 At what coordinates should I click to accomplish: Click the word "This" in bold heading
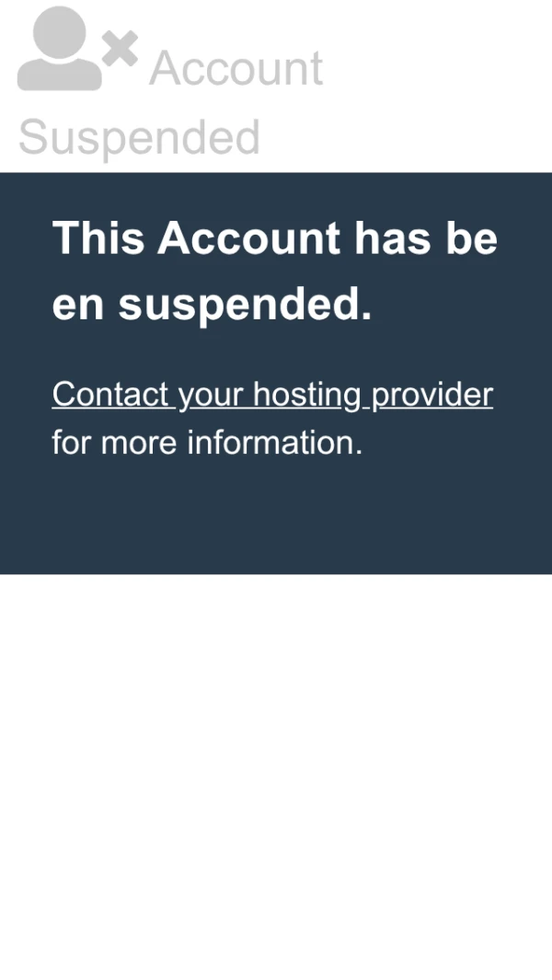pos(98,237)
